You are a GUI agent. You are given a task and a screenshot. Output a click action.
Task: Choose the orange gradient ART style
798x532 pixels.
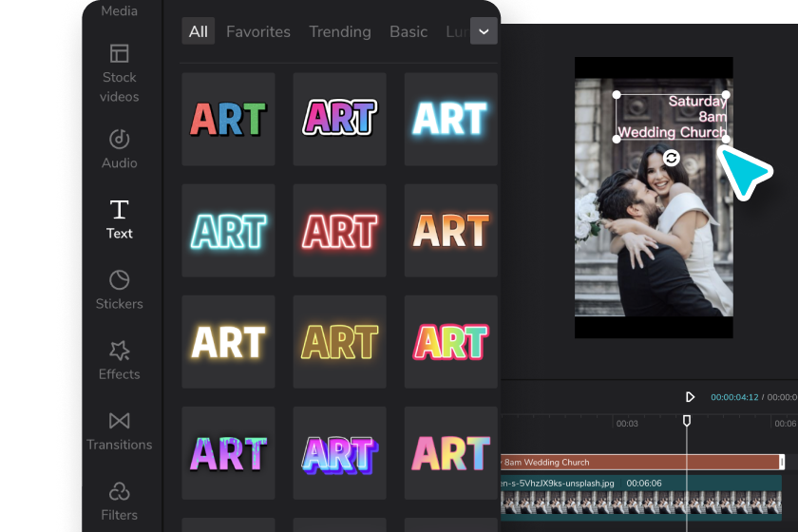point(451,230)
